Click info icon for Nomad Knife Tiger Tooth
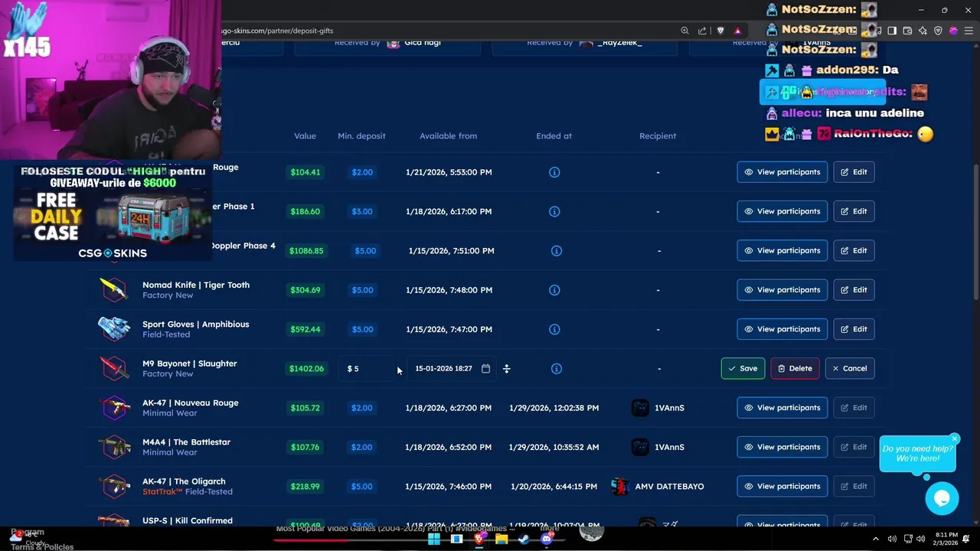Image resolution: width=980 pixels, height=551 pixels. [x=554, y=290]
